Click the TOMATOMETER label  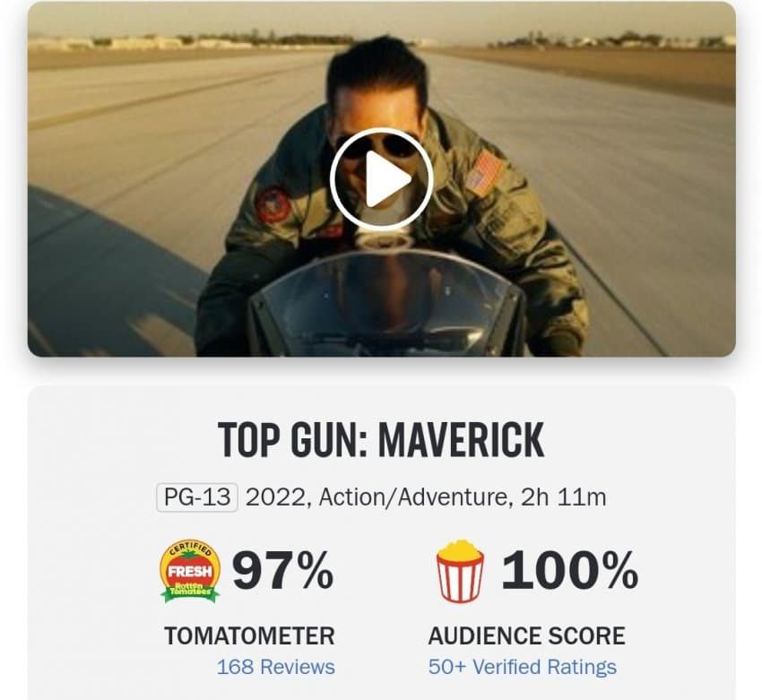coord(249,635)
